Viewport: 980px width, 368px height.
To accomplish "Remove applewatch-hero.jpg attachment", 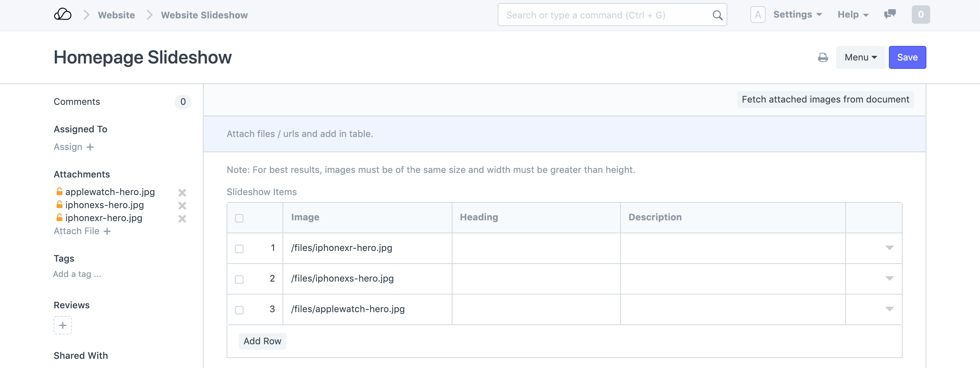I will (x=182, y=192).
